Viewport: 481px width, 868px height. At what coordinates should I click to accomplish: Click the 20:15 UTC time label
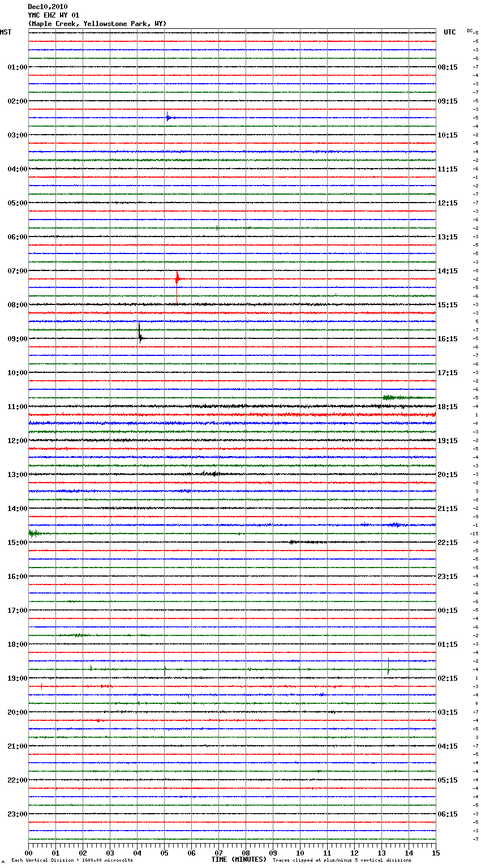[x=448, y=475]
